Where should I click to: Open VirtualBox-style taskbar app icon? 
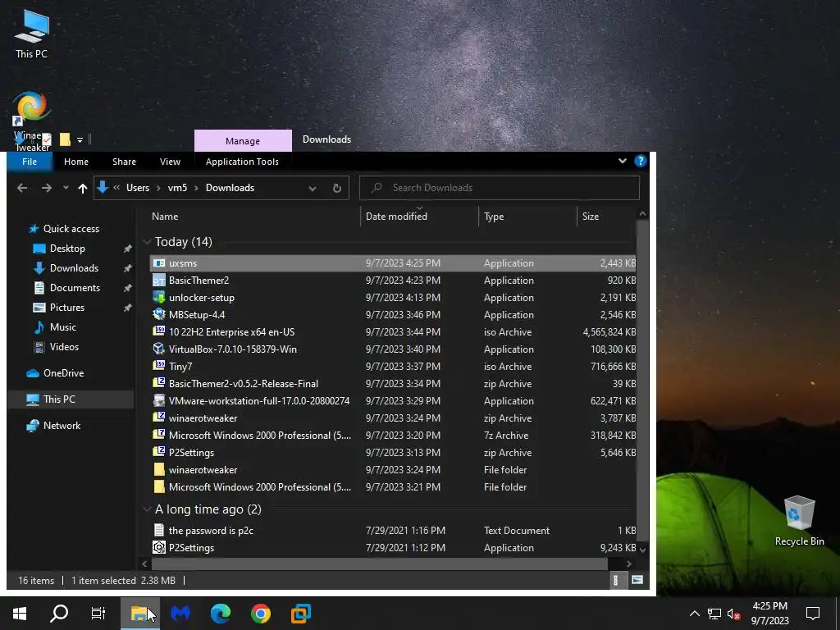point(300,614)
